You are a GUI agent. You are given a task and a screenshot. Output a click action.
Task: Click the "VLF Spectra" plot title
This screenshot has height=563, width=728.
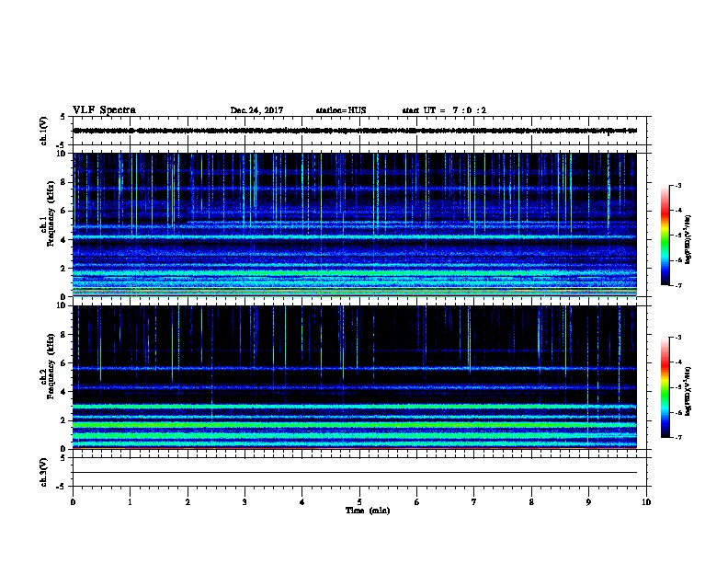pos(104,110)
